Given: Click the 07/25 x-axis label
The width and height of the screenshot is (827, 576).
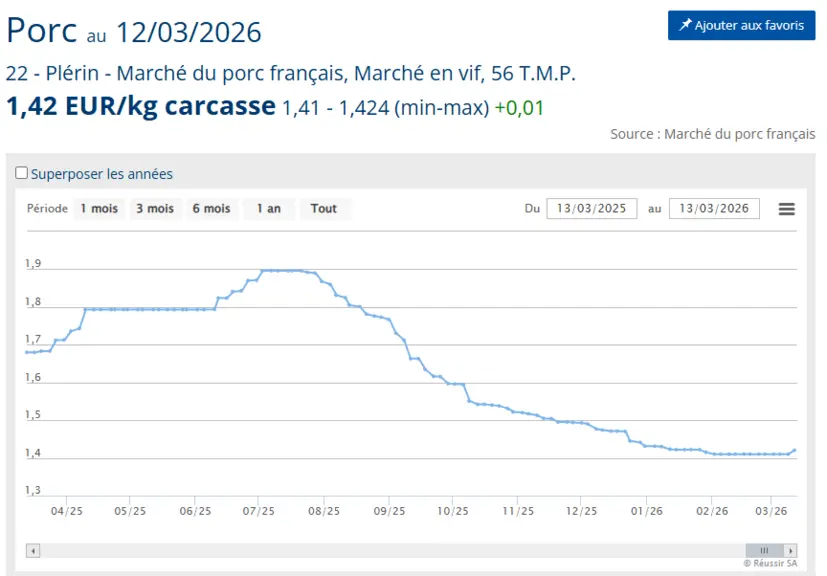Looking at the screenshot, I should point(258,511).
